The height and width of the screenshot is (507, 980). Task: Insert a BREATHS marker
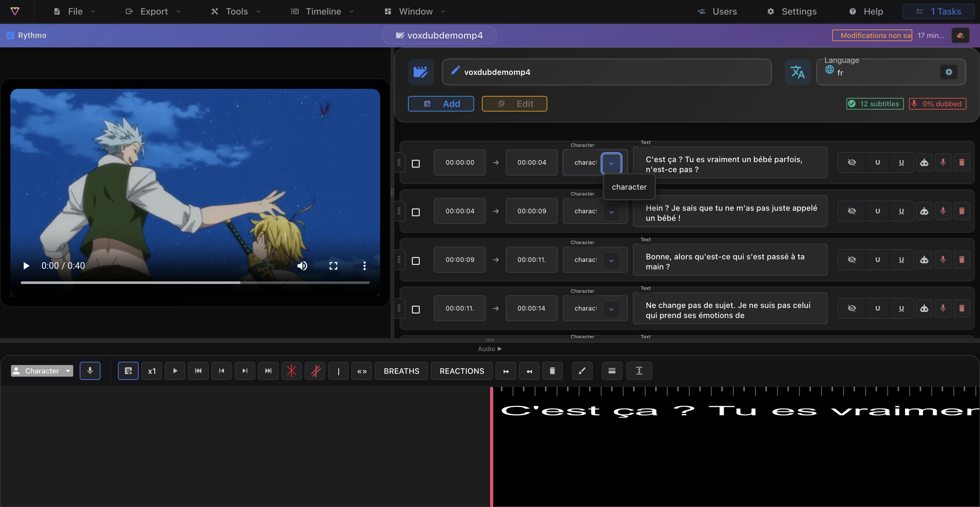[401, 371]
